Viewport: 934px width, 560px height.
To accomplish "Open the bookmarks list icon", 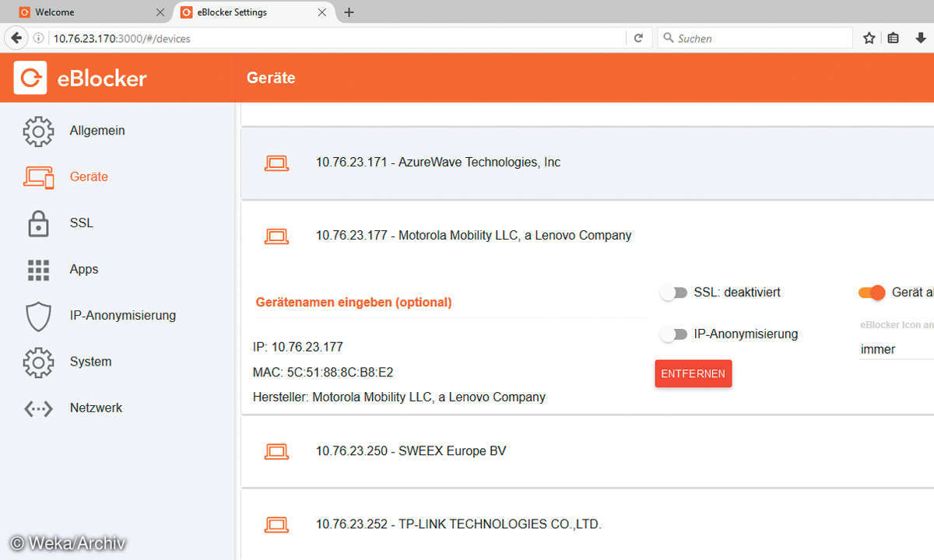I will 894,38.
